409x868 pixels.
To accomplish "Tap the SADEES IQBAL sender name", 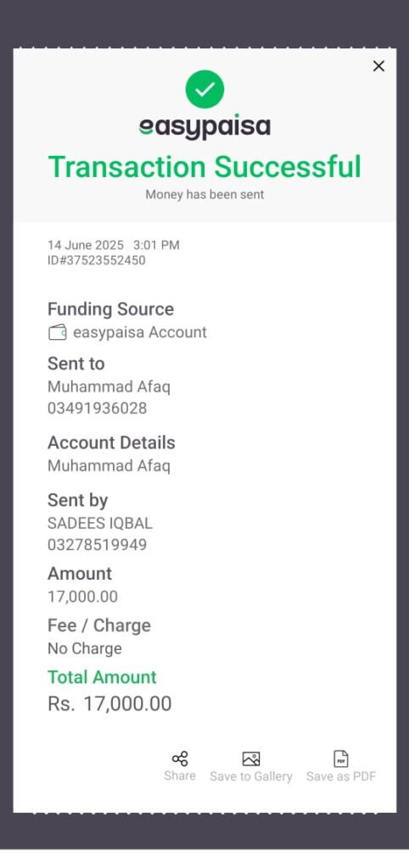I will 100,523.
